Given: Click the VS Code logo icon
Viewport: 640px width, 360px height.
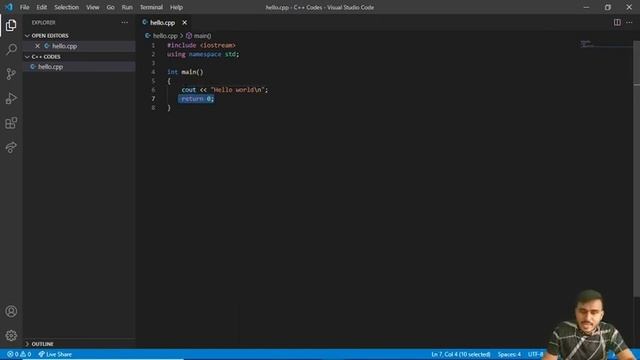Looking at the screenshot, I should [9, 7].
